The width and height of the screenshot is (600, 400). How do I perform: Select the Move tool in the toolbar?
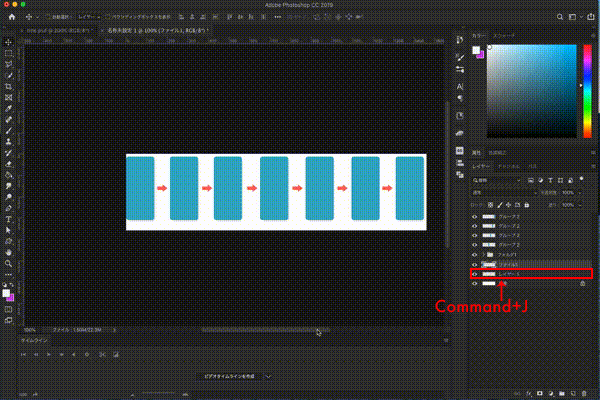(x=9, y=42)
